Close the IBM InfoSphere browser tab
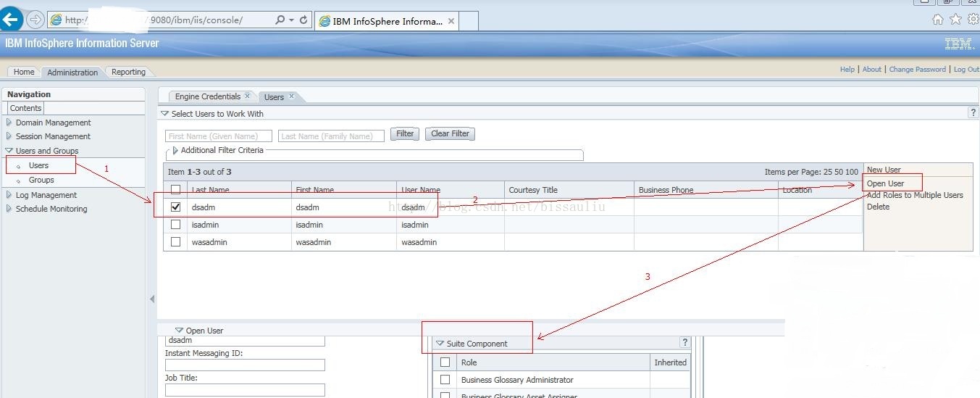The width and height of the screenshot is (980, 398). click(x=451, y=21)
